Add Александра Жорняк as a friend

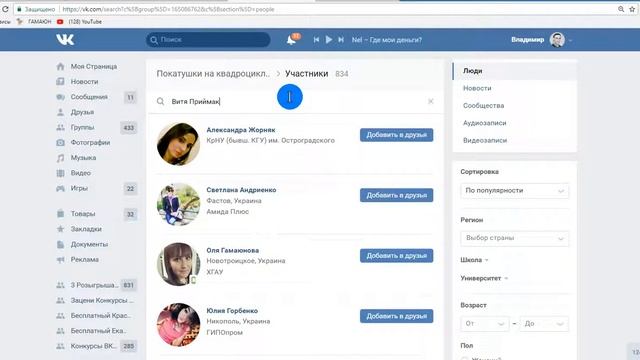[396, 135]
